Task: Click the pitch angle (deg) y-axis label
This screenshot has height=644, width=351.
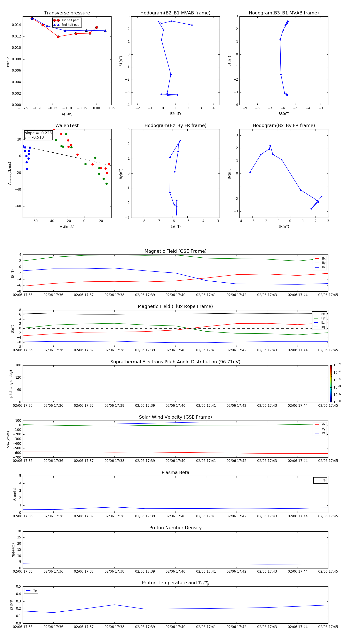Action: click(x=11, y=384)
